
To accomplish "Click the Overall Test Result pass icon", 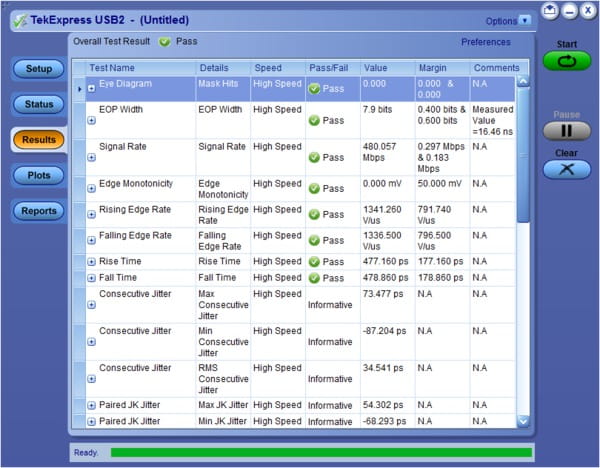I will [165, 42].
